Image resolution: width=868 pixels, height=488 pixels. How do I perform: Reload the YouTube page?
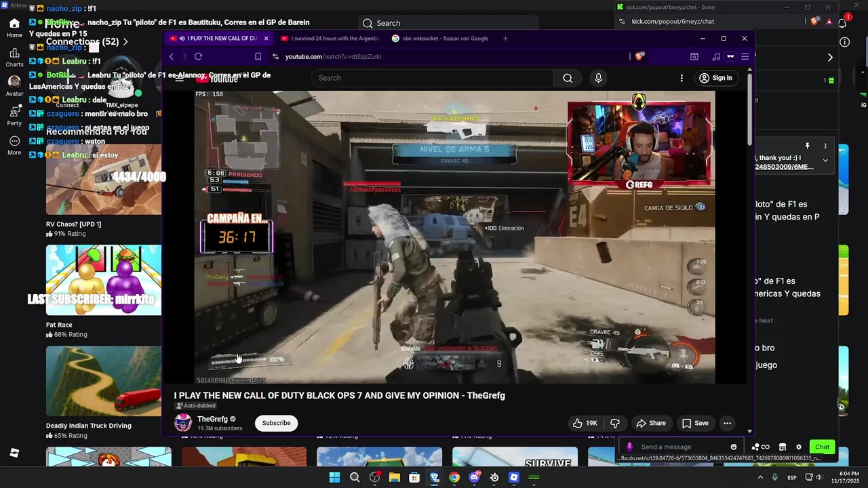[x=198, y=57]
